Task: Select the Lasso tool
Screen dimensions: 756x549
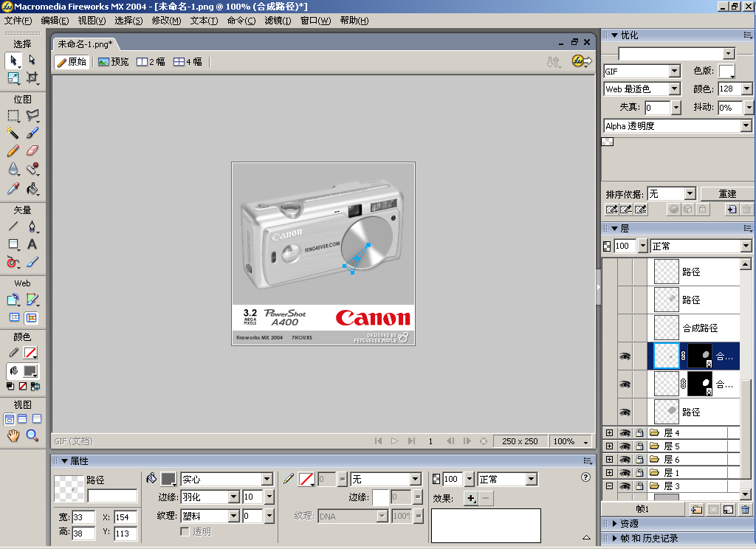Action: click(32, 116)
